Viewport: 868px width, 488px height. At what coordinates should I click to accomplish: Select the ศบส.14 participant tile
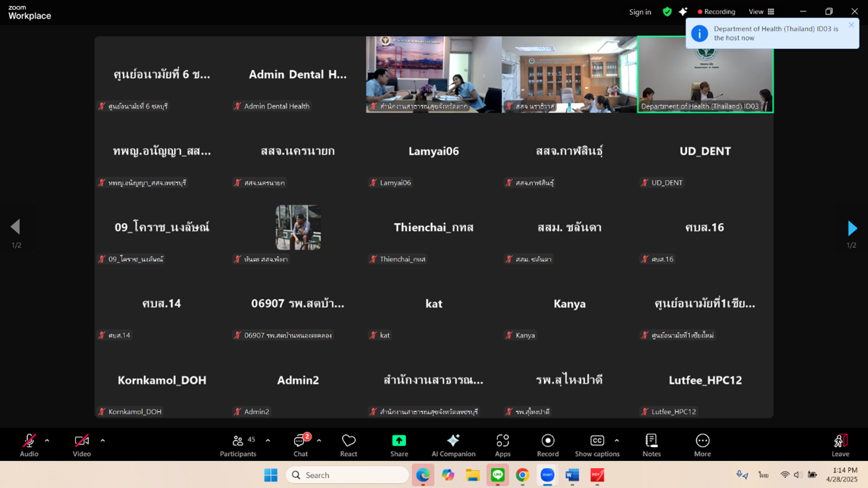click(162, 304)
